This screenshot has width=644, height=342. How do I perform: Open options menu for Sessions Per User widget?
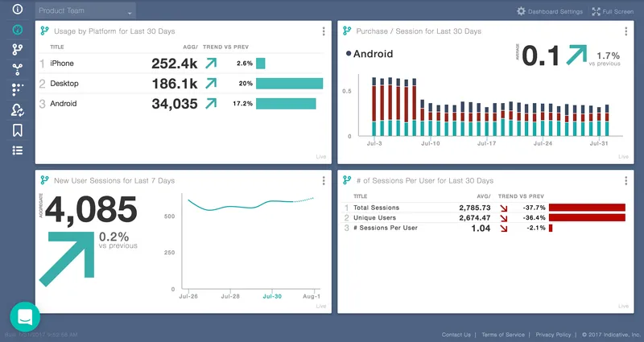coord(626,180)
